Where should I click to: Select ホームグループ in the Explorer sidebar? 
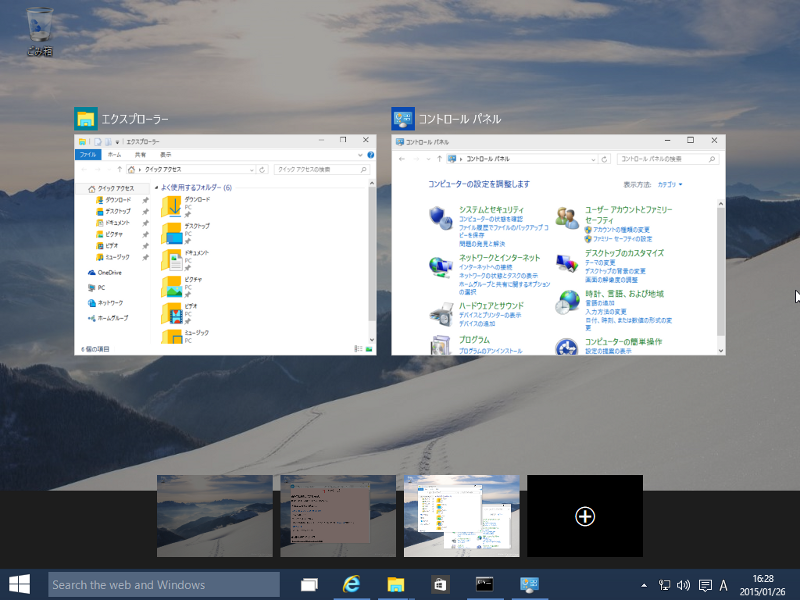click(108, 318)
